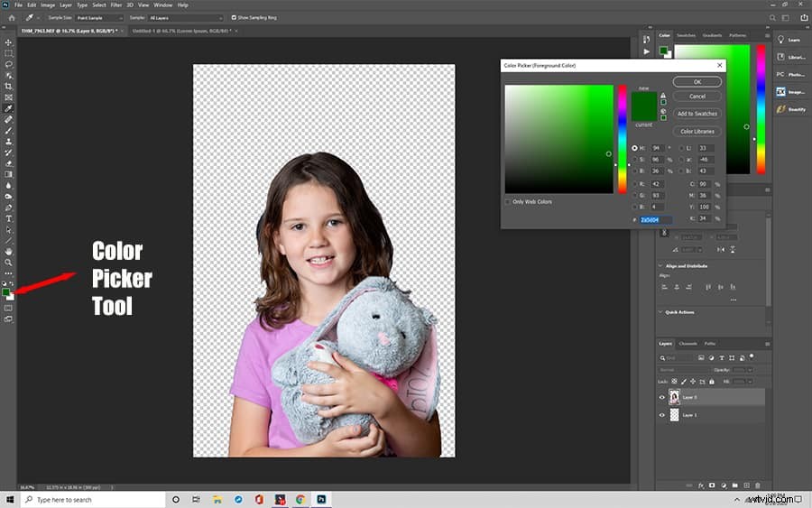Select the Rectangular Marquee tool

point(8,53)
